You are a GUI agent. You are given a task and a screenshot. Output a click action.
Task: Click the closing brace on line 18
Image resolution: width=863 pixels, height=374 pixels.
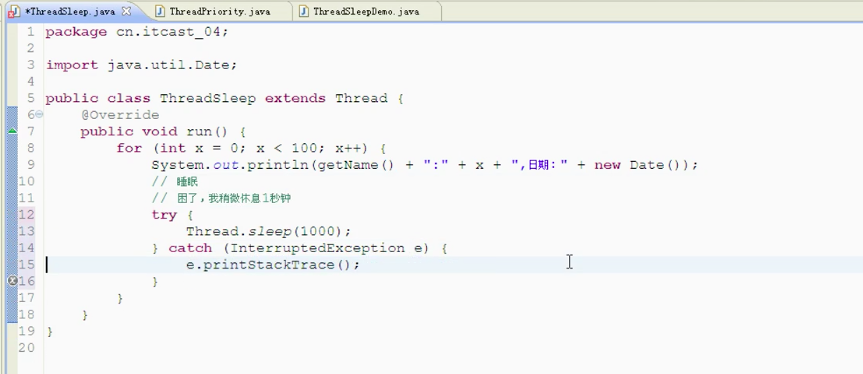point(85,315)
